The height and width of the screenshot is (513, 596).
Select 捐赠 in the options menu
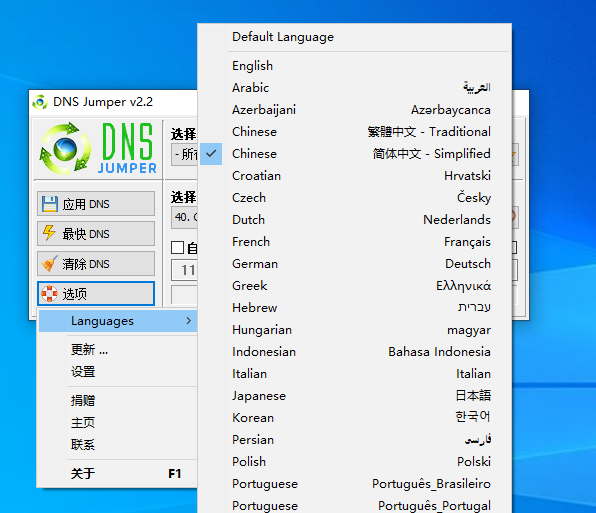coord(118,401)
